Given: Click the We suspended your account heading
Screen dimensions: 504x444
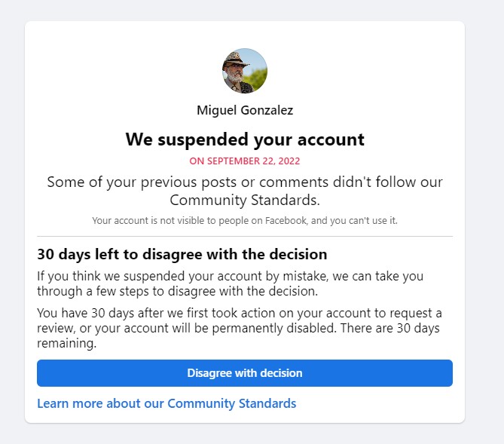Looking at the screenshot, I should click(x=245, y=139).
